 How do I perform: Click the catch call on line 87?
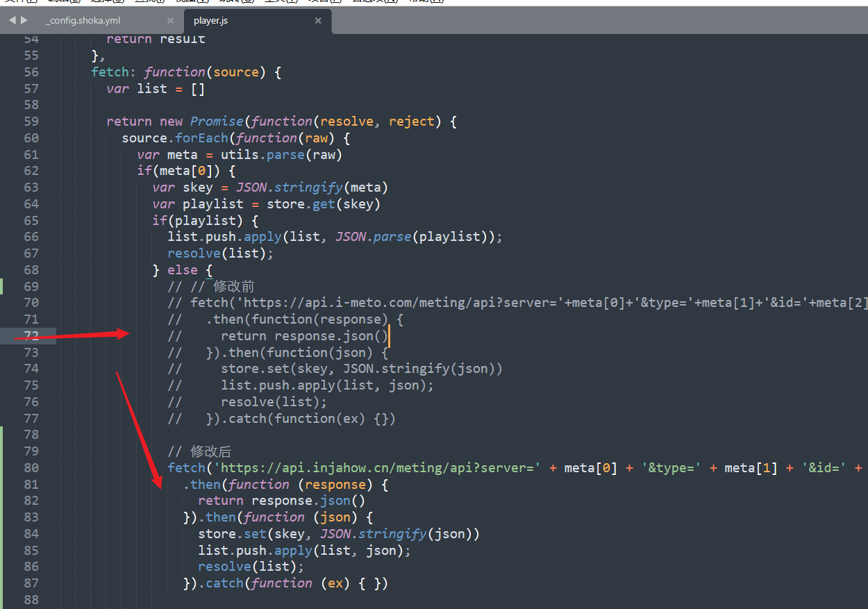click(x=226, y=583)
